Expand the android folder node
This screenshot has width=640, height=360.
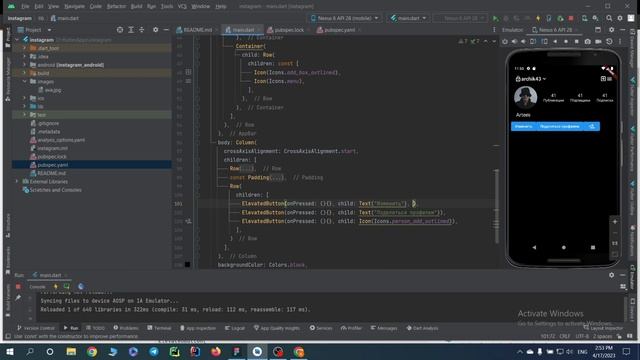coord(24,65)
